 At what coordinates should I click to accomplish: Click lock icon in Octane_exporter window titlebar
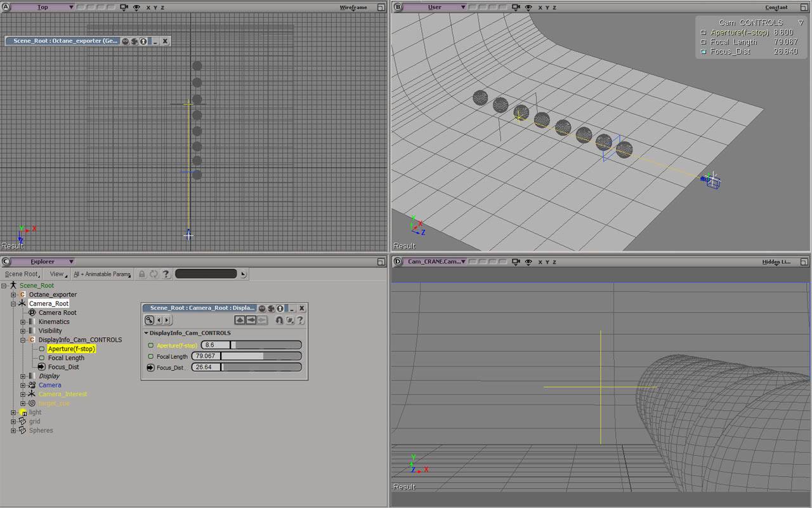click(143, 41)
